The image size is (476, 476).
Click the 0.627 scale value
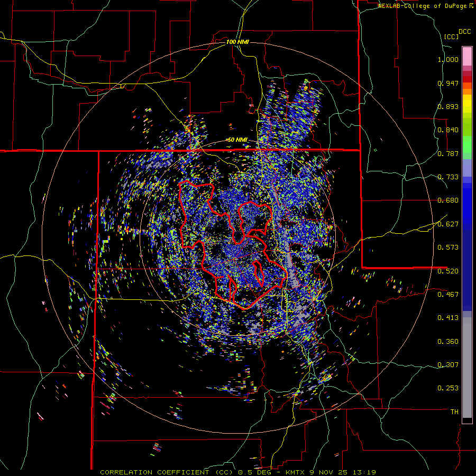[448, 224]
